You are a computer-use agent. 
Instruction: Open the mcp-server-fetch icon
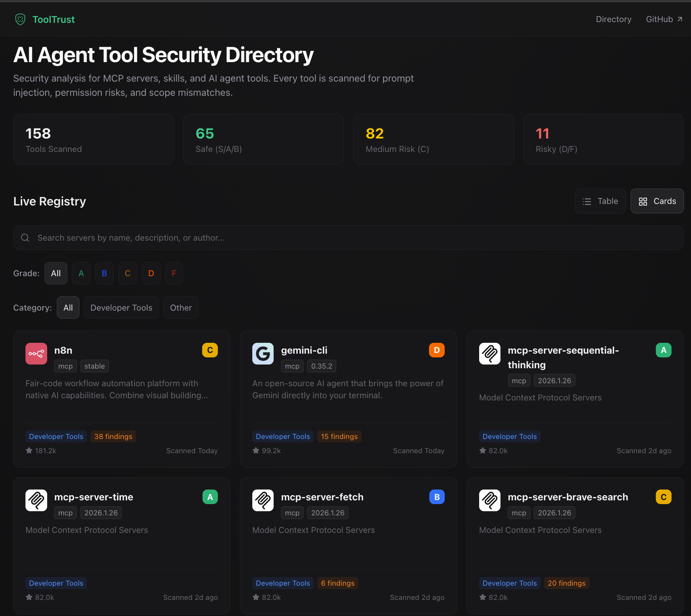pos(263,500)
